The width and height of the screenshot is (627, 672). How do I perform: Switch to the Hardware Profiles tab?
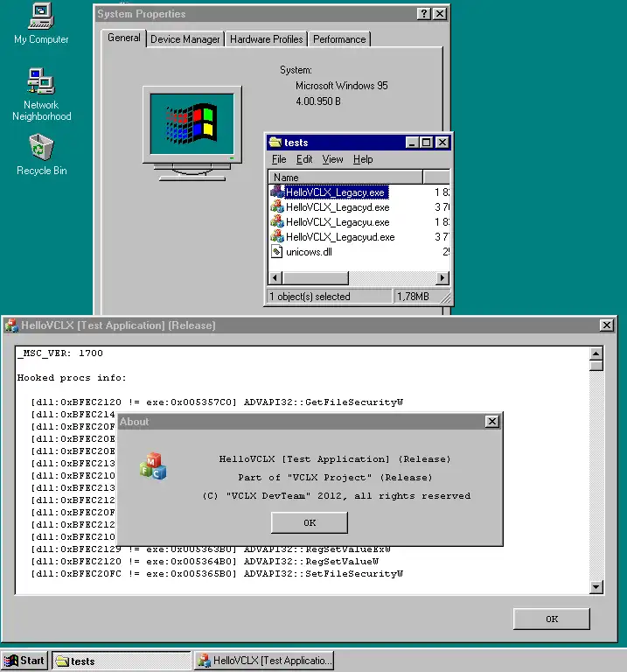tap(266, 39)
